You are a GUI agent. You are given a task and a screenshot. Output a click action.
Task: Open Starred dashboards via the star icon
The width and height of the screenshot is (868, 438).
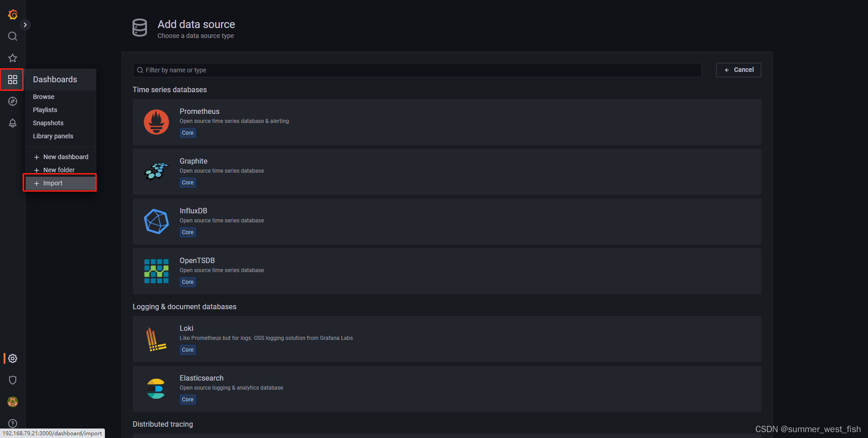pos(12,58)
